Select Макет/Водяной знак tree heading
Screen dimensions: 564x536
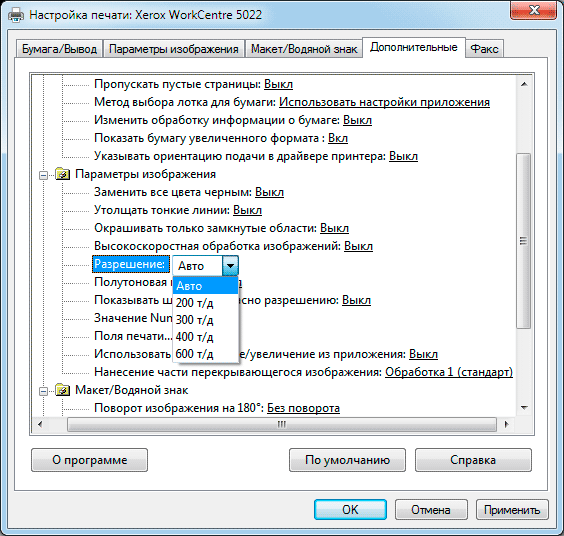point(132,390)
